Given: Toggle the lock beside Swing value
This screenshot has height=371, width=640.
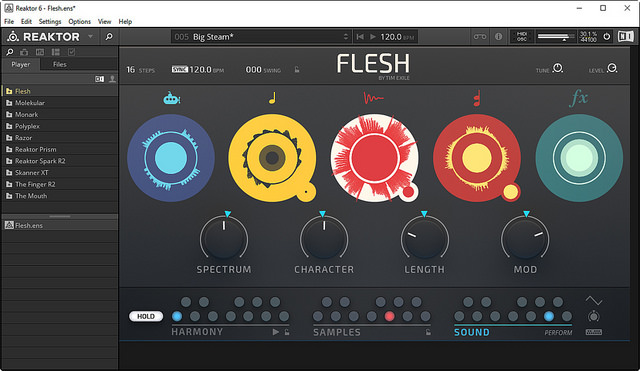Looking at the screenshot, I should coord(297,70).
